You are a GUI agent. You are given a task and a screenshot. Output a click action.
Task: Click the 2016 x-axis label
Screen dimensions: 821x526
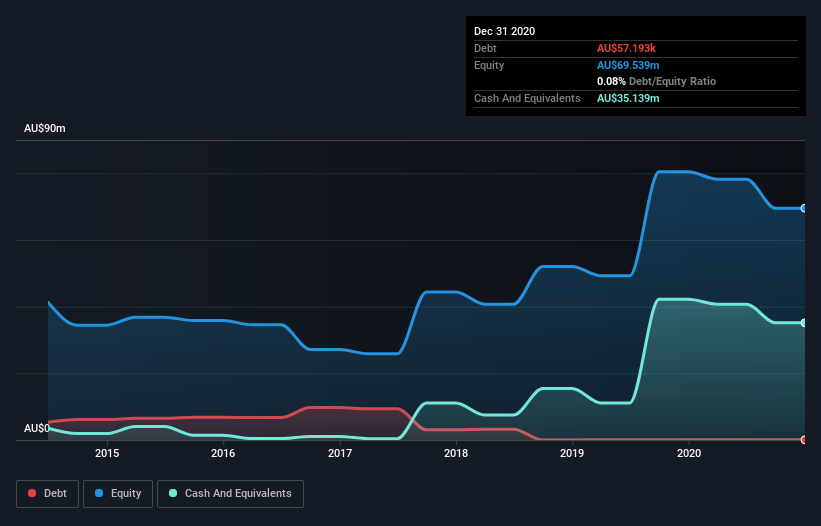223,453
